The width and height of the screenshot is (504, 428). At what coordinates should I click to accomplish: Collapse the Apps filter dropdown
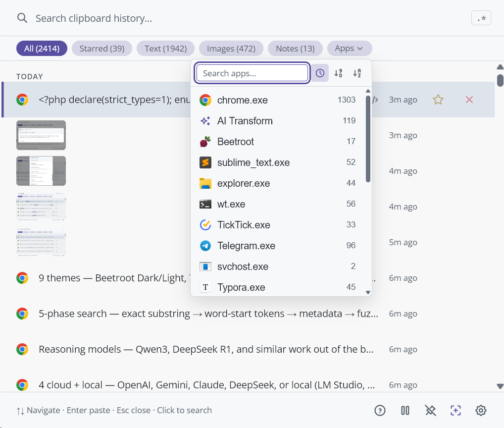click(x=349, y=49)
